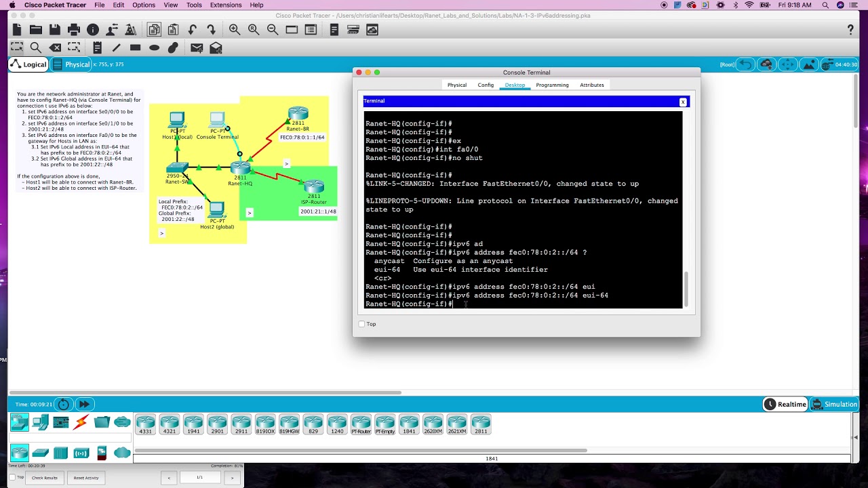Open the Wi-Fi status menu
This screenshot has width=868, height=488.
(x=749, y=5)
